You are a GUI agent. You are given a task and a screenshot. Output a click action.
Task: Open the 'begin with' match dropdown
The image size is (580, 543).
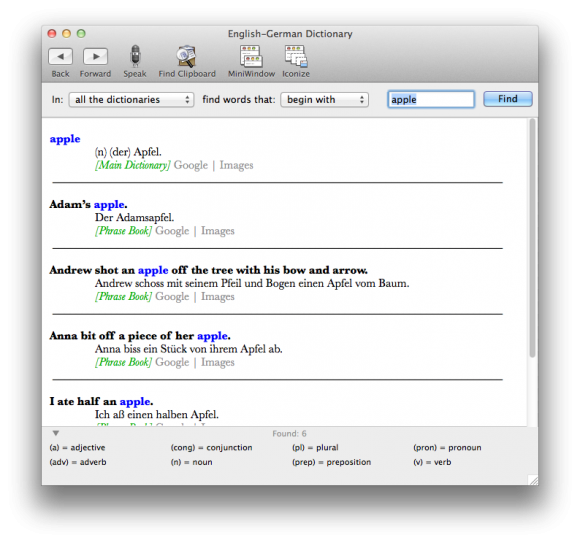coord(324,100)
